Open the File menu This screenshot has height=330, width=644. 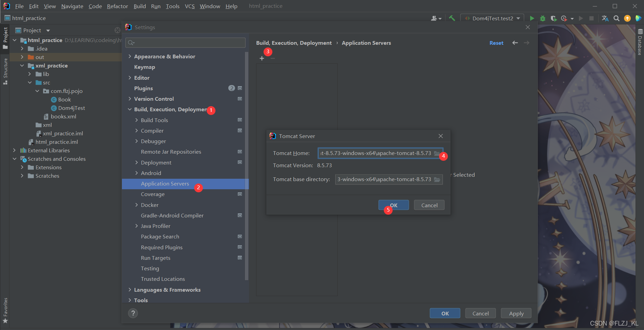[19, 6]
